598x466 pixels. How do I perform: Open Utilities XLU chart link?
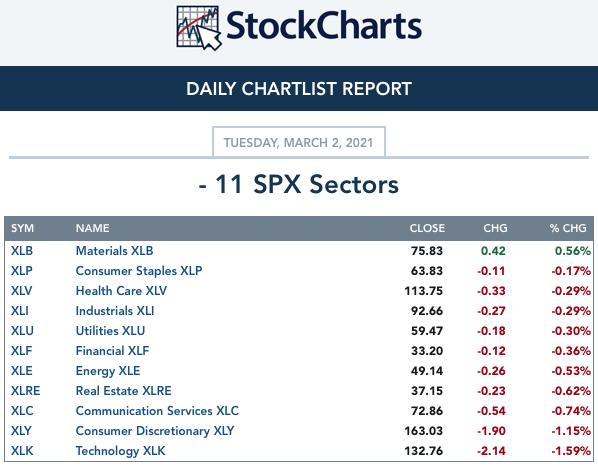[x=110, y=331]
